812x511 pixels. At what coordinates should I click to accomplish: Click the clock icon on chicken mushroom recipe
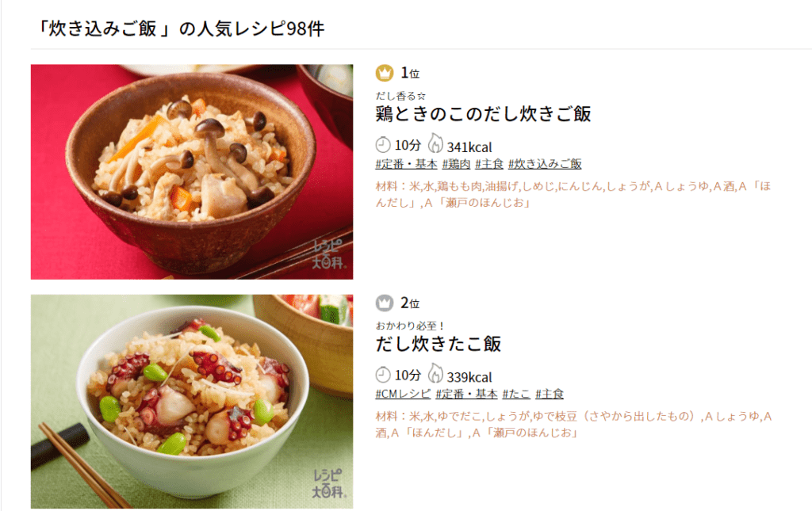click(383, 145)
